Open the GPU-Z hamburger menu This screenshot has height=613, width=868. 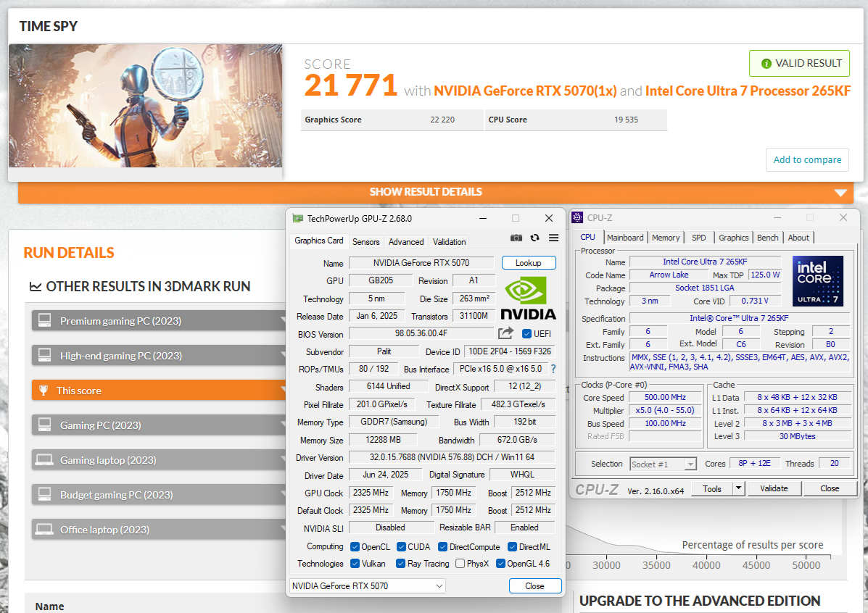(553, 238)
